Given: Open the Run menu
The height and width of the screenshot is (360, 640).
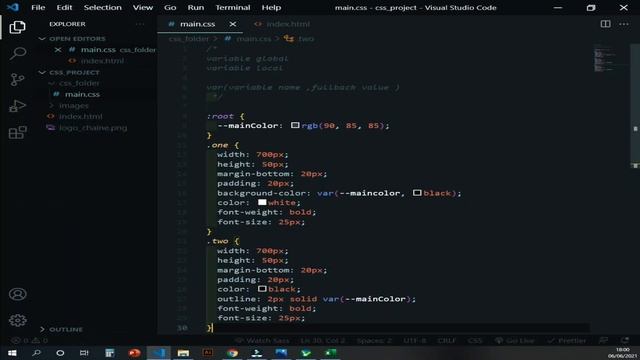Looking at the screenshot, I should [196, 8].
